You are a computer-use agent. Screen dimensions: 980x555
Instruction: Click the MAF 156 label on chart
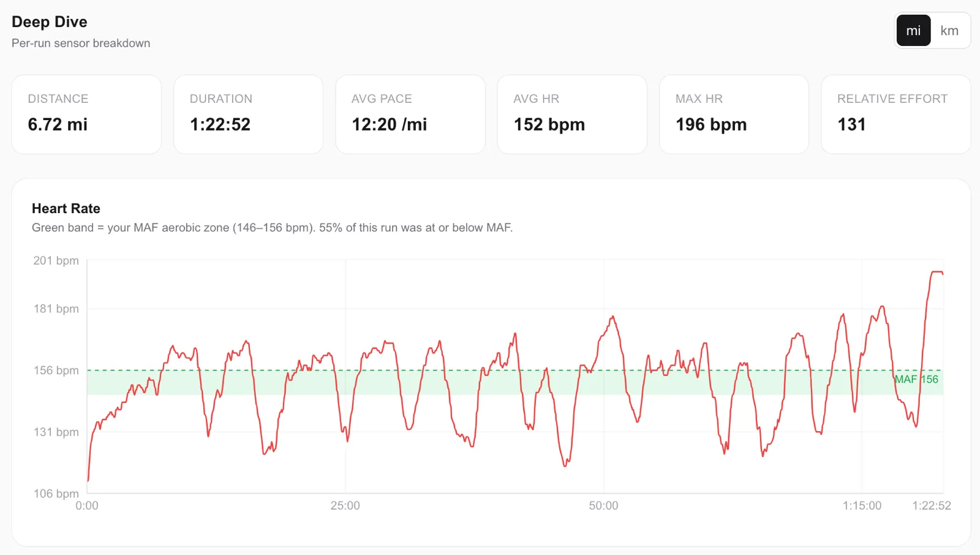[916, 379]
